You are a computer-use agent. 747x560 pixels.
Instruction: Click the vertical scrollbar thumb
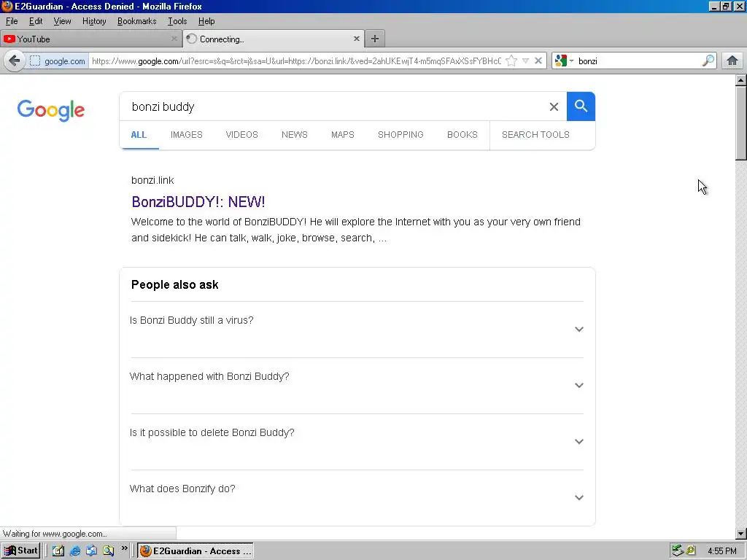pyautogui.click(x=741, y=123)
